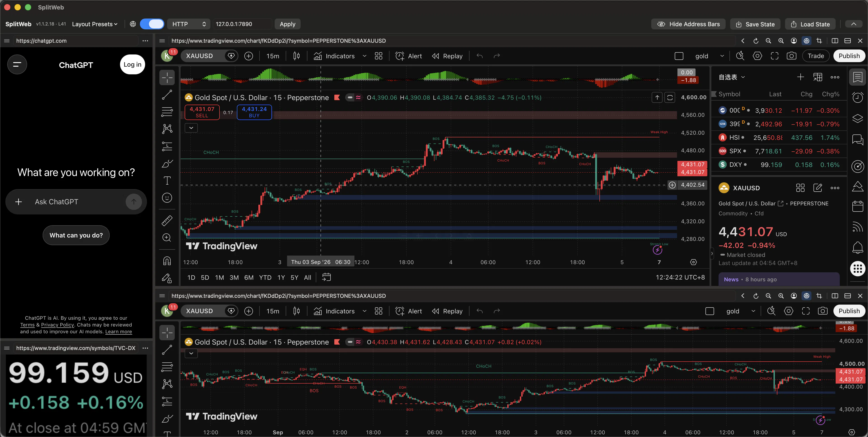Screen dimensions: 868x437
Task: Toggle the approx-equal indicator on the top chart legend
Action: coord(358,98)
